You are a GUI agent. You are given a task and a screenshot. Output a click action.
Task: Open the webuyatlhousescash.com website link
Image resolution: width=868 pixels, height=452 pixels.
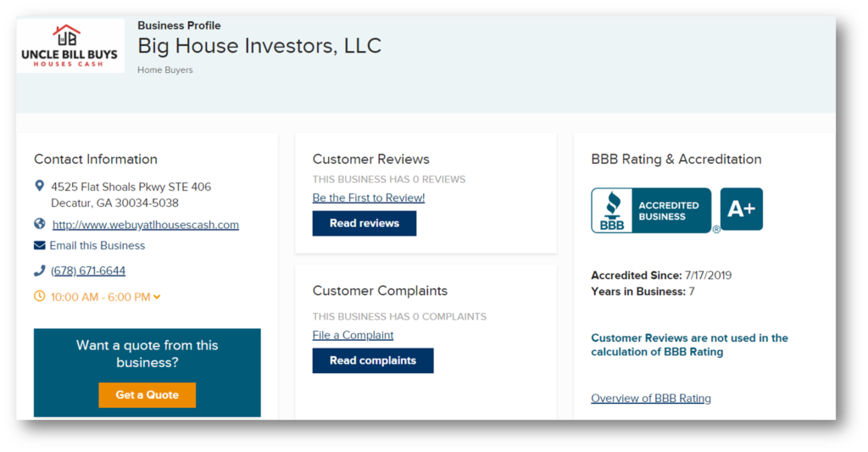146,226
